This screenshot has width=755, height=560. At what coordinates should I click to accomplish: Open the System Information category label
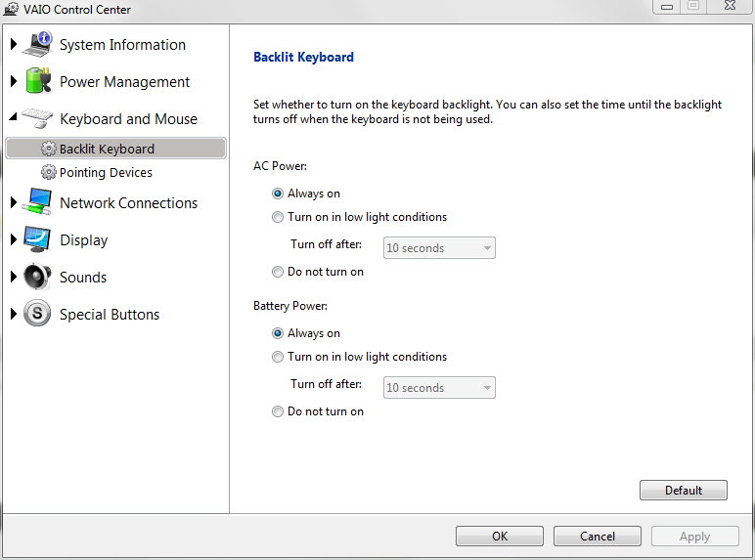pos(122,45)
